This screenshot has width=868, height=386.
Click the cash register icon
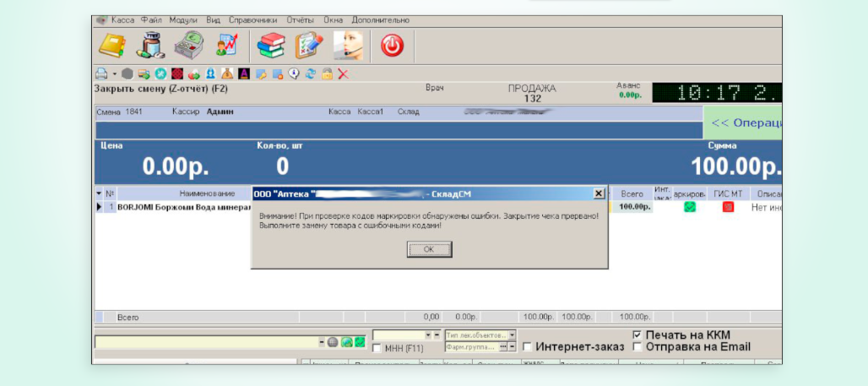pyautogui.click(x=188, y=45)
